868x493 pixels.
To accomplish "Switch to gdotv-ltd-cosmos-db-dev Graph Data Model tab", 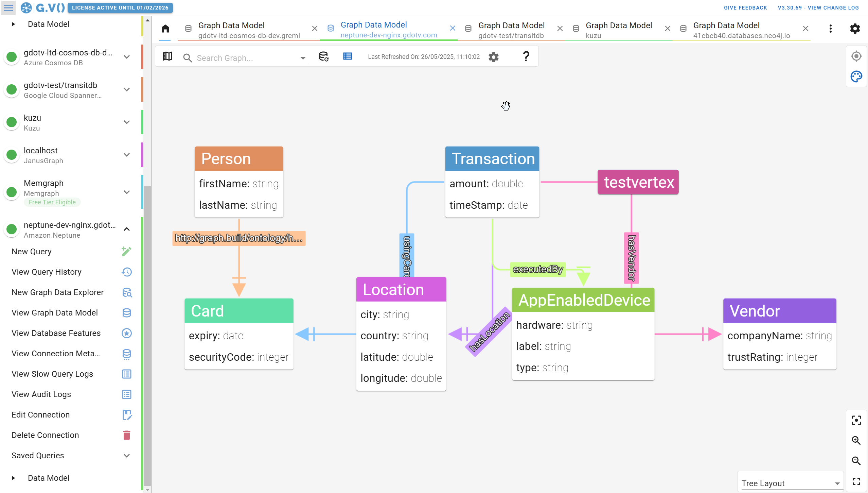I will click(248, 30).
